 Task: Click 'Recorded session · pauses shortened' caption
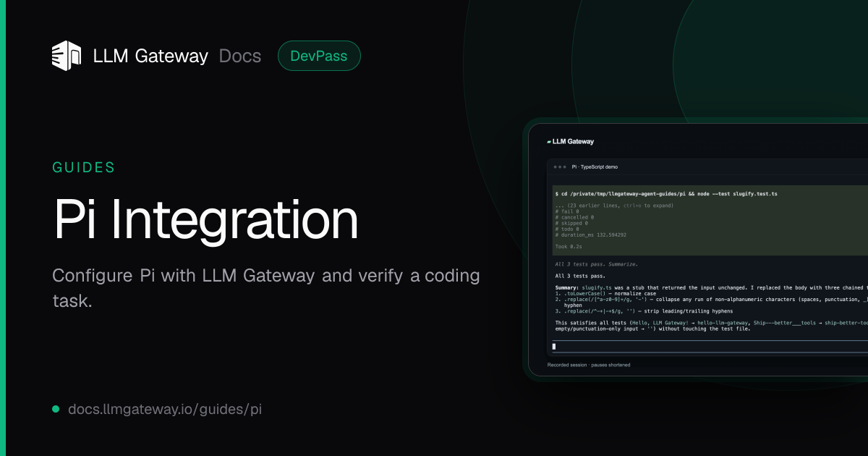point(589,365)
